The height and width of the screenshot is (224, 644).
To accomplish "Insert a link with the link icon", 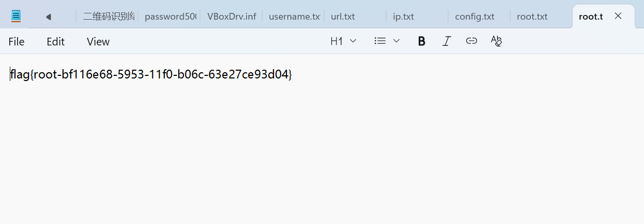I will click(471, 41).
